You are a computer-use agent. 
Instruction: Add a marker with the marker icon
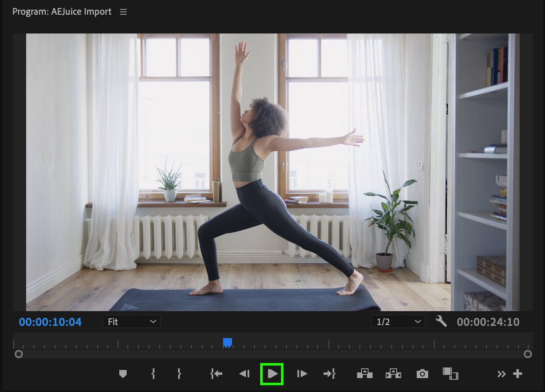pyautogui.click(x=123, y=374)
